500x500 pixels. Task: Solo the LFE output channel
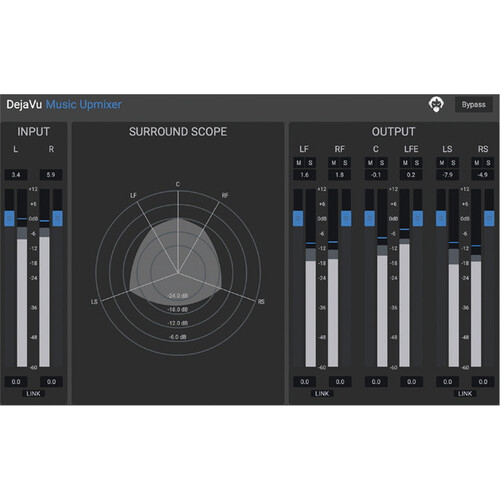tap(417, 163)
